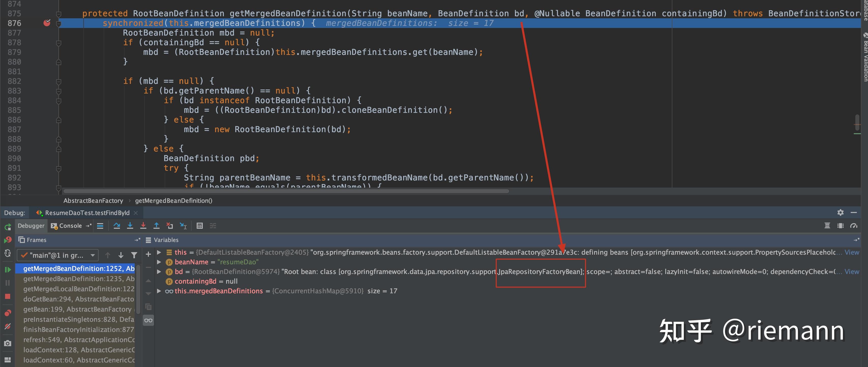Click the Step Over debugger icon
The image size is (868, 367).
tap(117, 226)
